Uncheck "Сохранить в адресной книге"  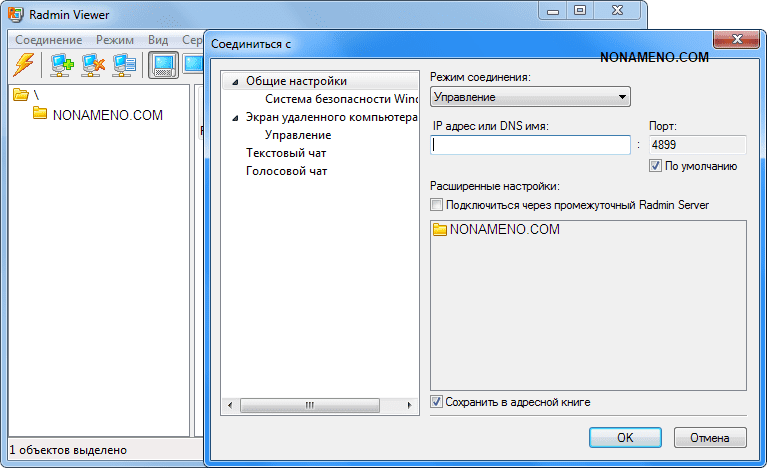pyautogui.click(x=436, y=402)
